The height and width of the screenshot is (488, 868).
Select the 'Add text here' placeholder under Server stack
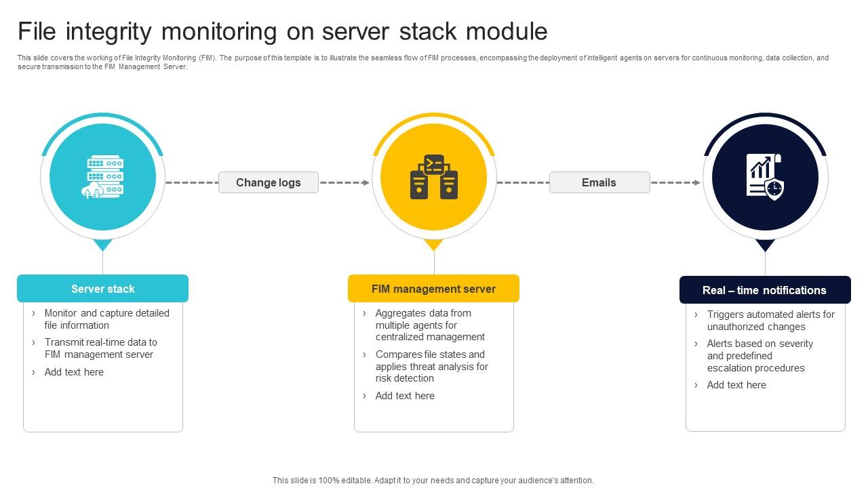coord(75,372)
